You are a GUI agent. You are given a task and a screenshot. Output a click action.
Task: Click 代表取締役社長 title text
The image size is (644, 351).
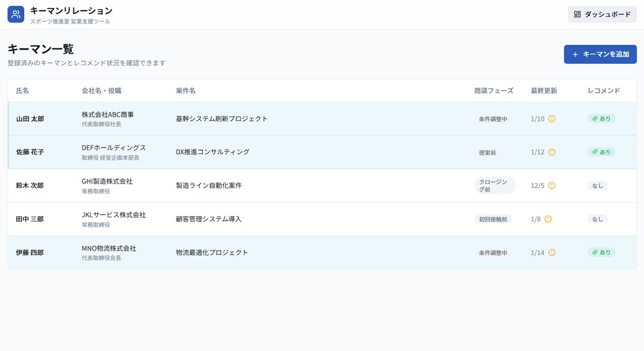point(101,125)
